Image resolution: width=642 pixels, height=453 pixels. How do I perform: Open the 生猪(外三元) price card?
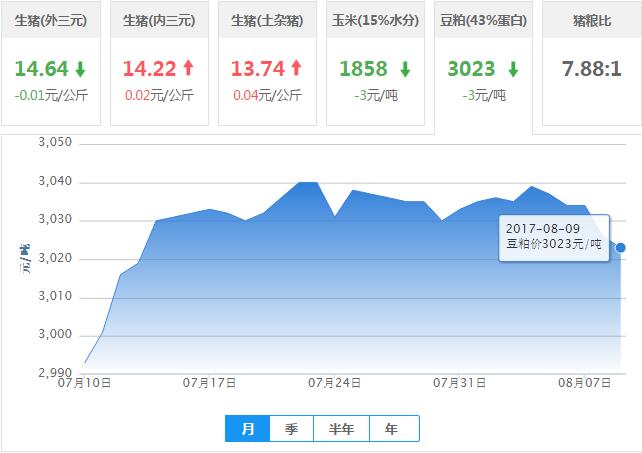[51, 63]
